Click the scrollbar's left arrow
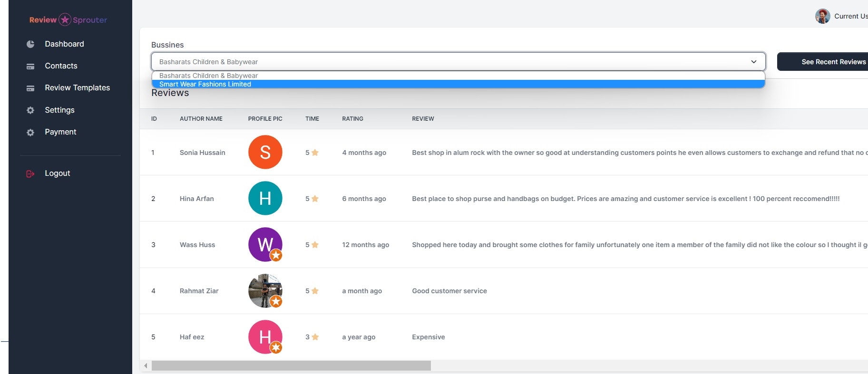This screenshot has width=868, height=374. [146, 365]
